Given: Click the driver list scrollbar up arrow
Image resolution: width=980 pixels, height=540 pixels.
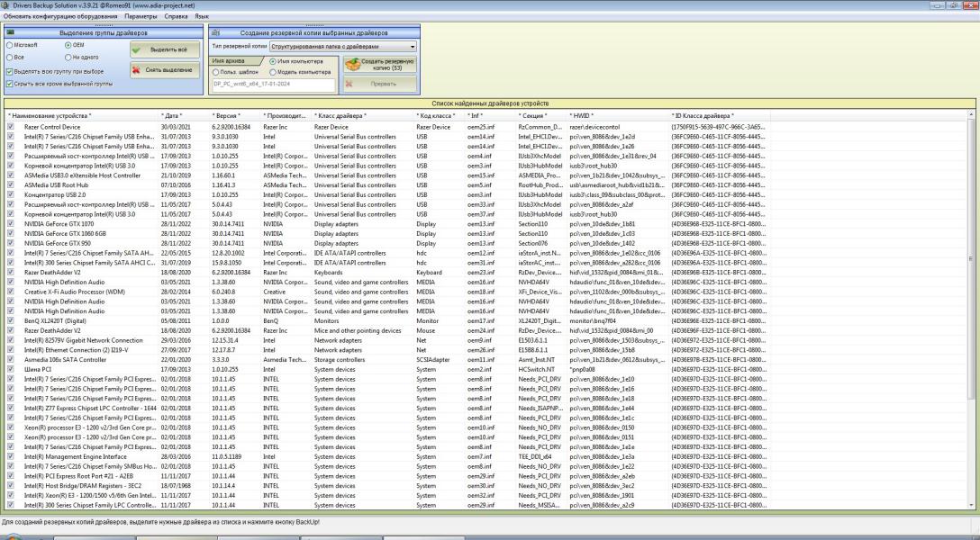Looking at the screenshot, I should click(971, 115).
